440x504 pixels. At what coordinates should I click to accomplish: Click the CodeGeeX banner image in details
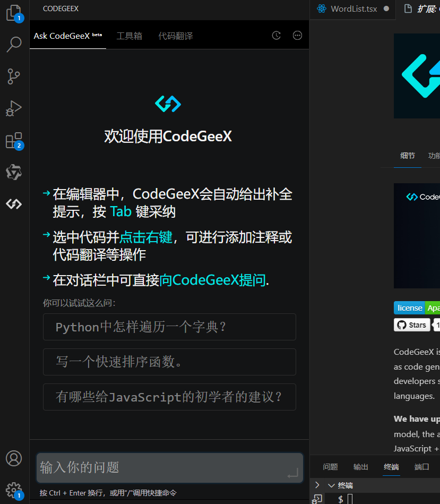coord(417,236)
